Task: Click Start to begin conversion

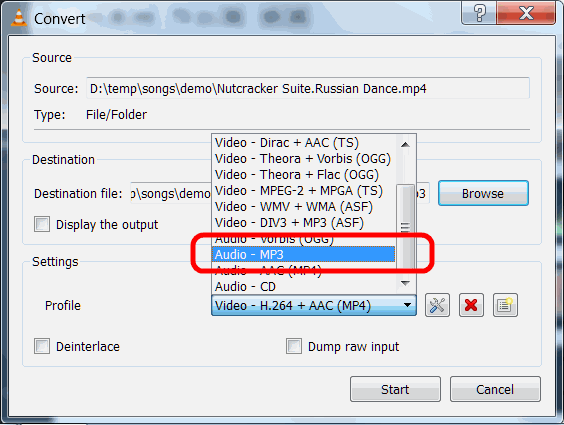Action: (395, 389)
